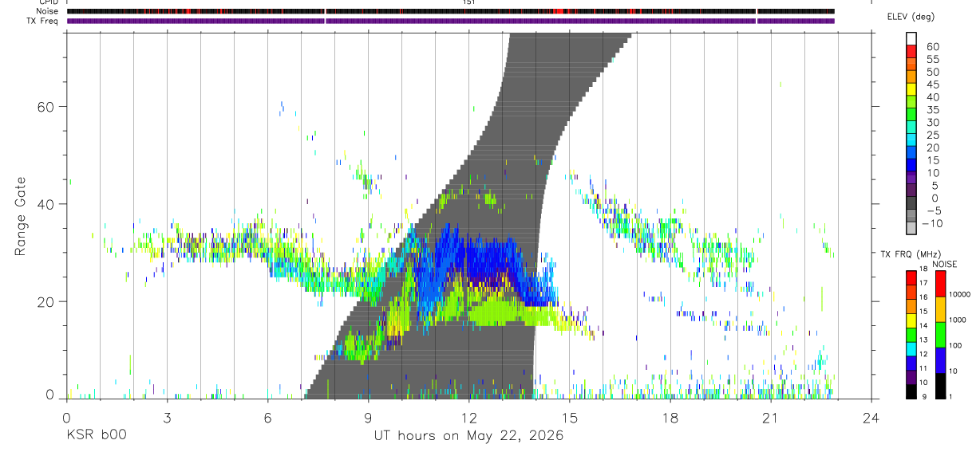980x452 pixels.
Task: Click the green band in NOISE colorbar
Action: click(940, 335)
